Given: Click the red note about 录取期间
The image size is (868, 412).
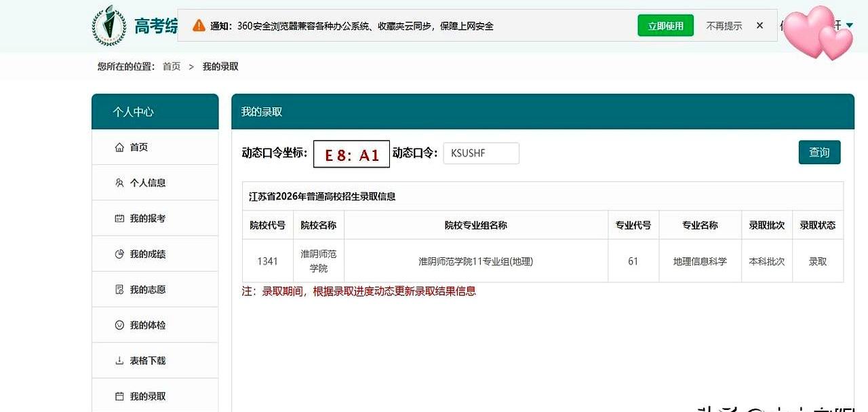Looking at the screenshot, I should [x=359, y=291].
